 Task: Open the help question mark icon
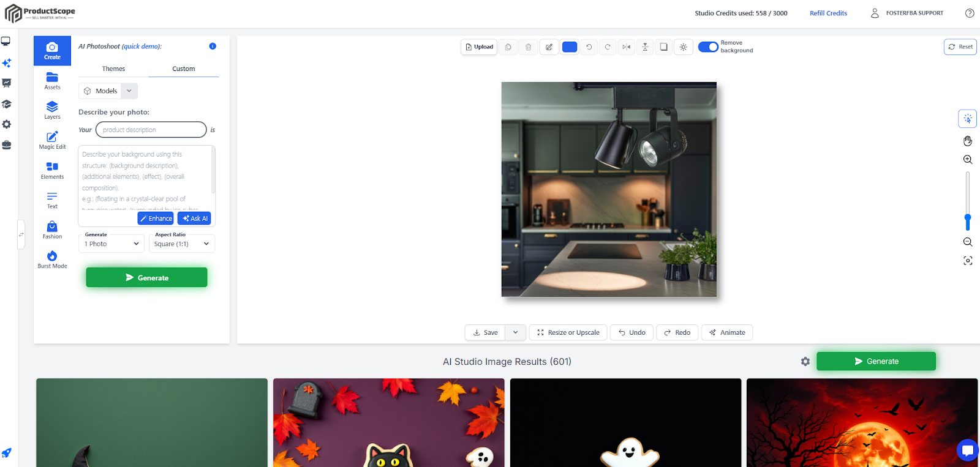970,13
